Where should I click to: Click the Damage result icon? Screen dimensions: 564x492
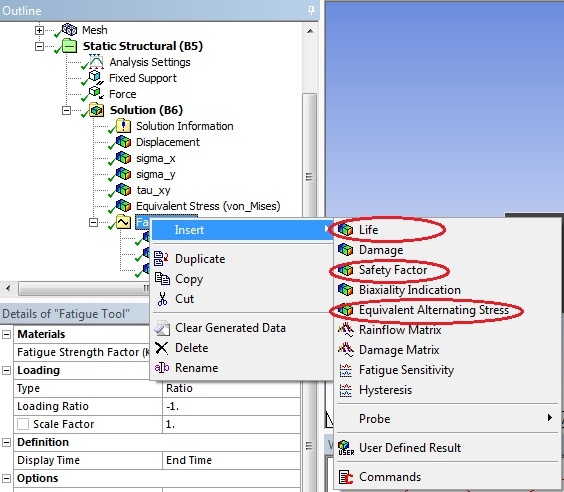coord(346,250)
